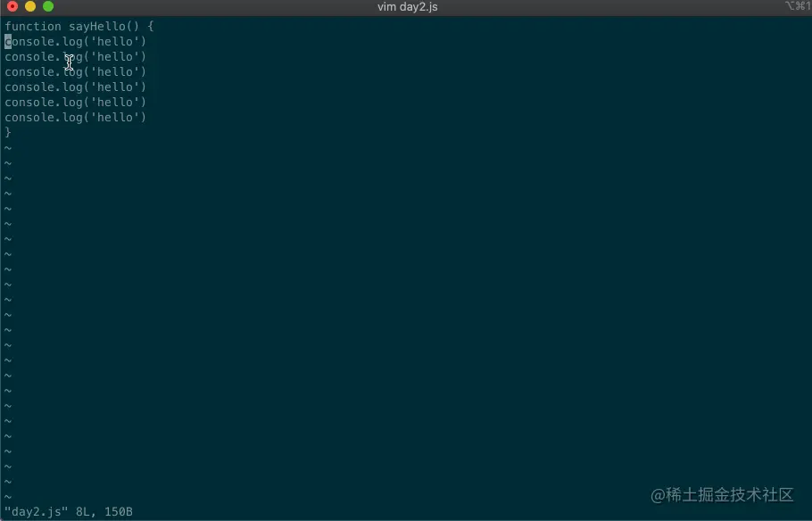The image size is (812, 521).
Task: Click the first tilde on empty line
Action: pos(7,147)
